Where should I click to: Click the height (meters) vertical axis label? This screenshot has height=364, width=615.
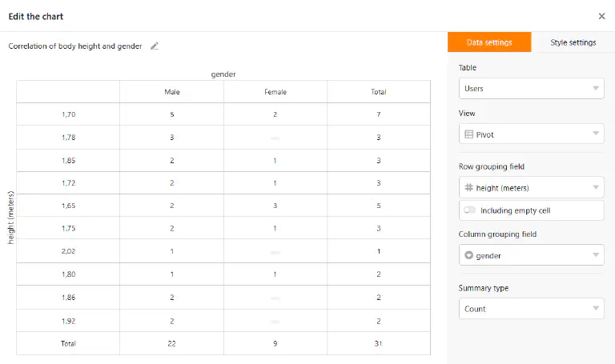[11, 218]
